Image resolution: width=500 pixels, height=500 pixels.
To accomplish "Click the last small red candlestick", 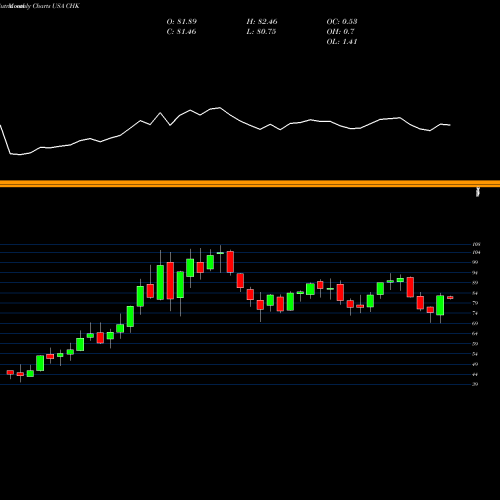I will pyautogui.click(x=450, y=298).
